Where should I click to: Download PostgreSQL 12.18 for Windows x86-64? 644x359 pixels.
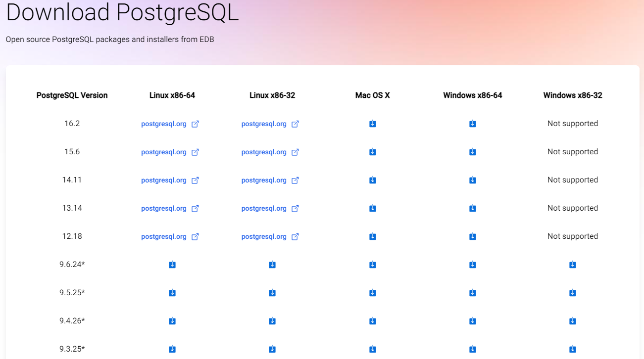pyautogui.click(x=473, y=236)
